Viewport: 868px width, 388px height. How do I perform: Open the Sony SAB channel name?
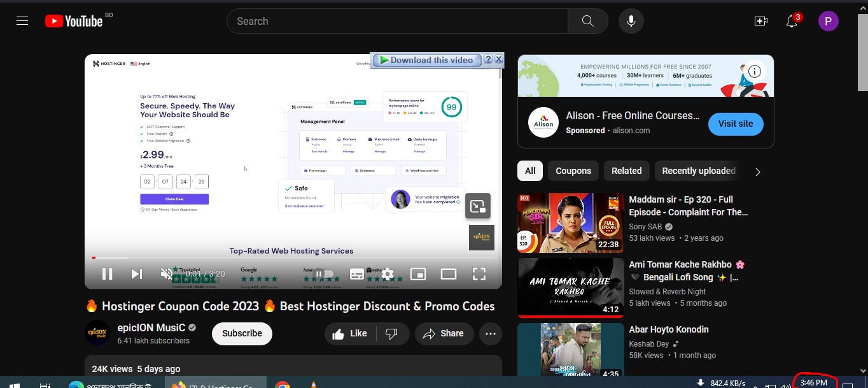(x=645, y=227)
